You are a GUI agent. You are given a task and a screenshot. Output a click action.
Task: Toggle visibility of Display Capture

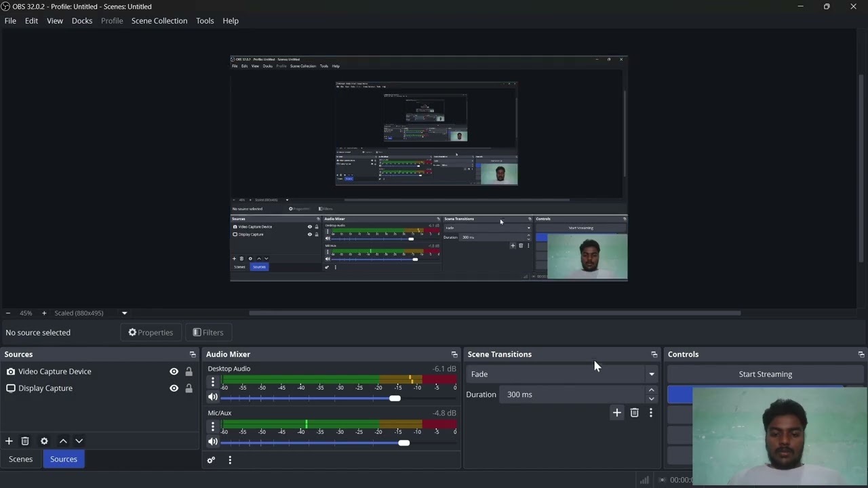pos(174,388)
